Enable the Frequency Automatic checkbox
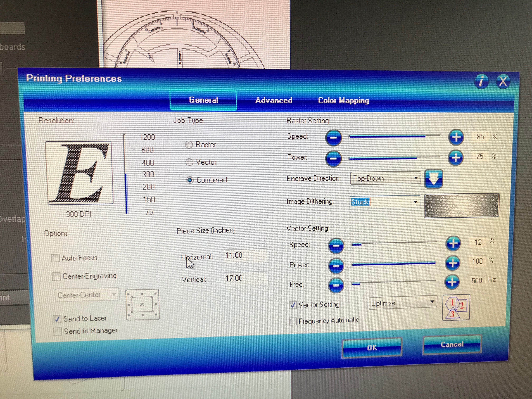 coord(293,321)
